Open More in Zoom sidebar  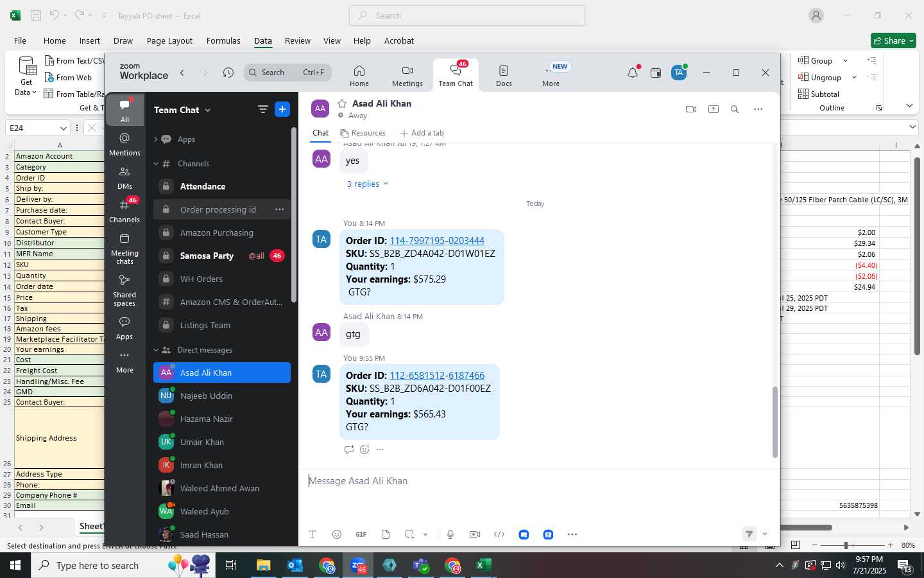click(x=124, y=362)
